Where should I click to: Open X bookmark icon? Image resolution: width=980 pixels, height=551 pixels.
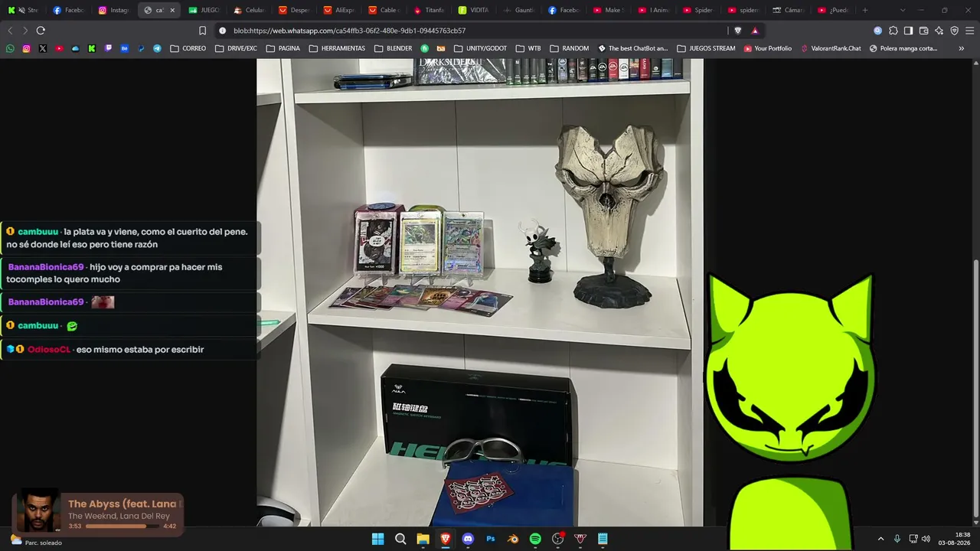(42, 48)
